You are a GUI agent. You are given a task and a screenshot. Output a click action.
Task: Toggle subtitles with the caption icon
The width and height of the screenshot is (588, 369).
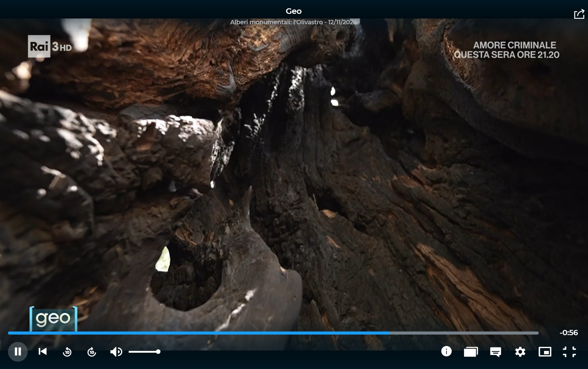point(495,352)
